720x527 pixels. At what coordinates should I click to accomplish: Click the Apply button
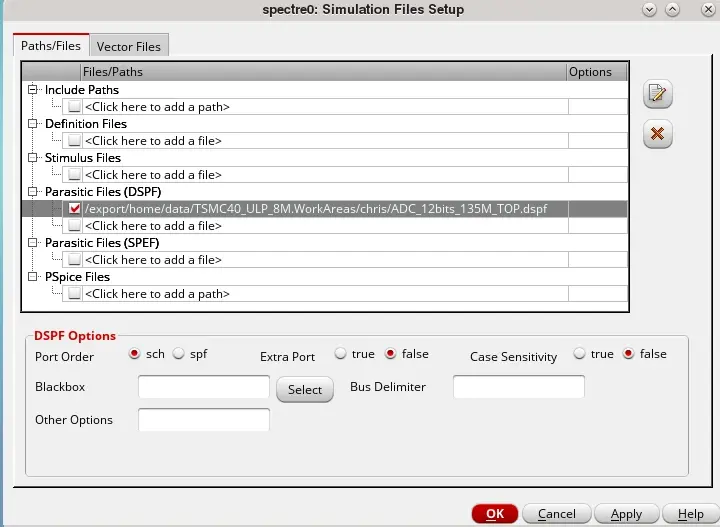[x=626, y=514]
